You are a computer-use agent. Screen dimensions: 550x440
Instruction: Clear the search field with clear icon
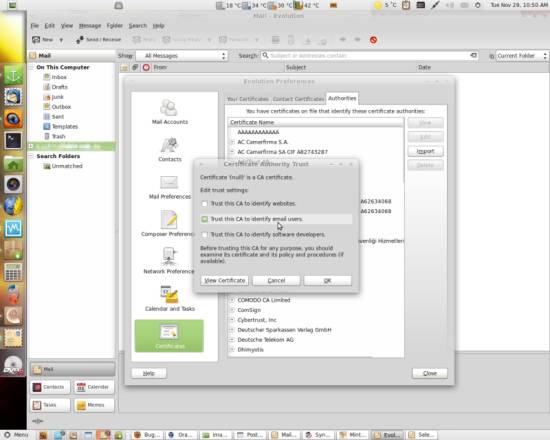(474, 55)
